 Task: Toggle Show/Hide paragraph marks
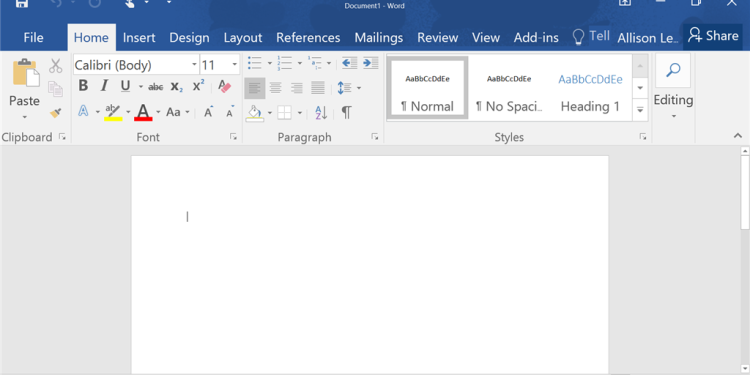tap(346, 113)
